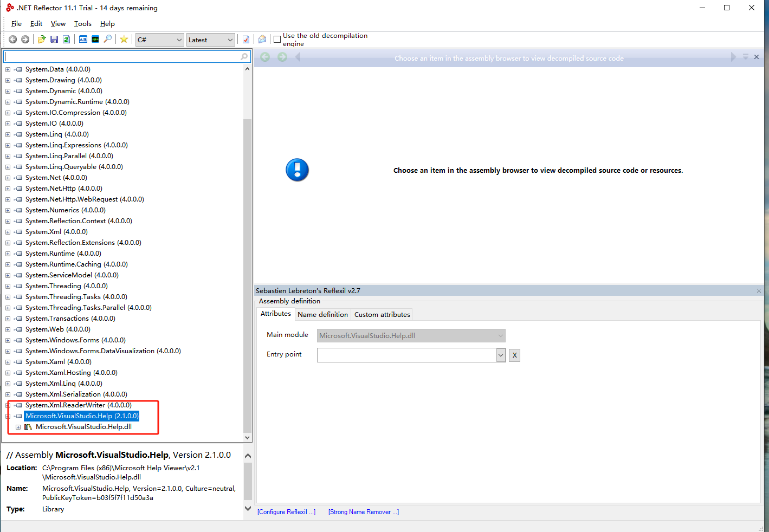
Task: Switch to the Custom attributes tab
Action: point(382,314)
